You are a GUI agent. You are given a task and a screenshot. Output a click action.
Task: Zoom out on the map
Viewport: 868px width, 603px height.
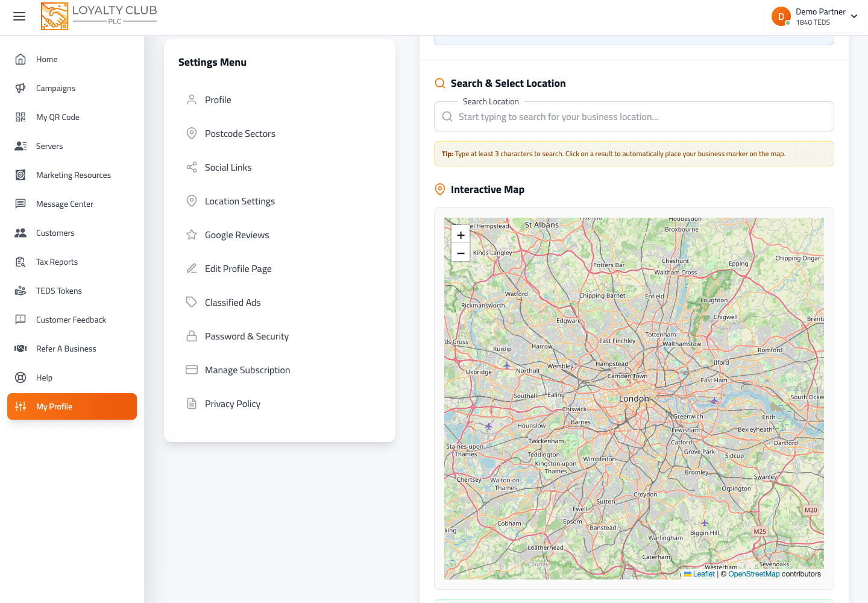[461, 253]
